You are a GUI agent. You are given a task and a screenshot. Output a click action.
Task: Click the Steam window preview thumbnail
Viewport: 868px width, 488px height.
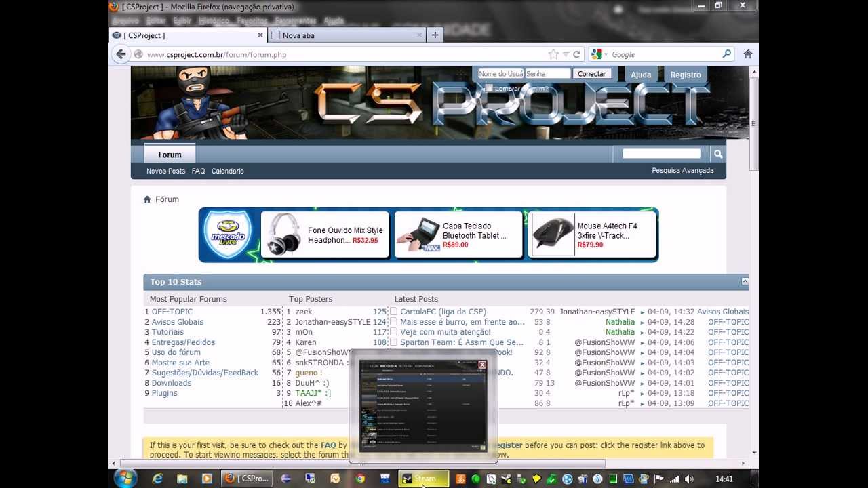coord(423,405)
